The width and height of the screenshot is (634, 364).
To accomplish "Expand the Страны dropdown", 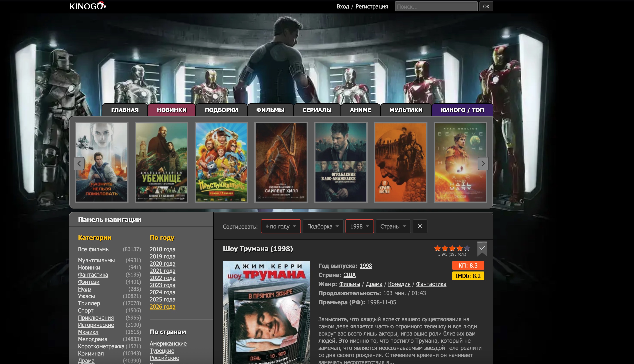I will tap(393, 227).
